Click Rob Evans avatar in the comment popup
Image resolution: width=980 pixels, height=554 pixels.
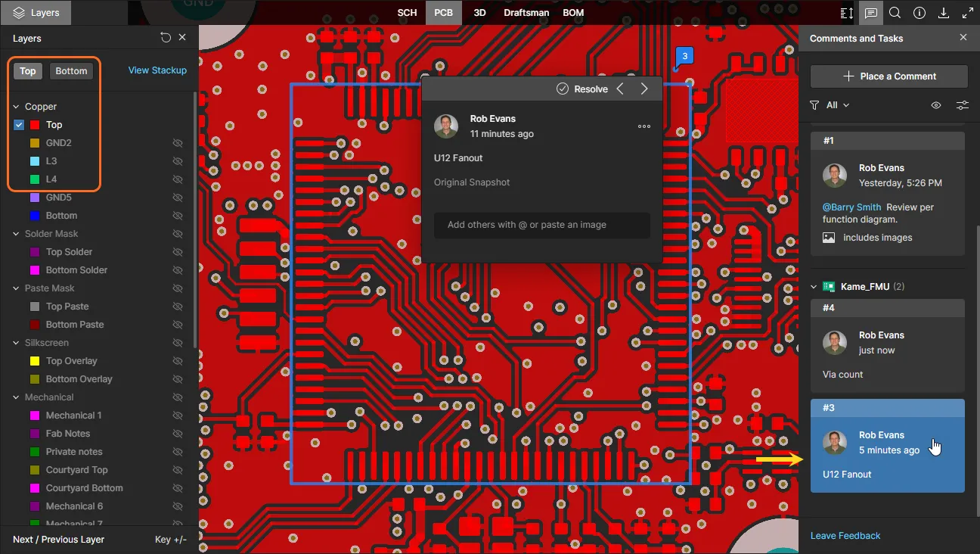coord(446,126)
